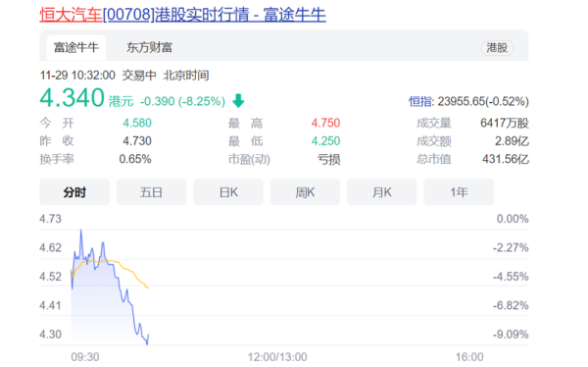Click the 恒指 value 23955.65(-0.52%)
The image size is (588, 367).
483,101
